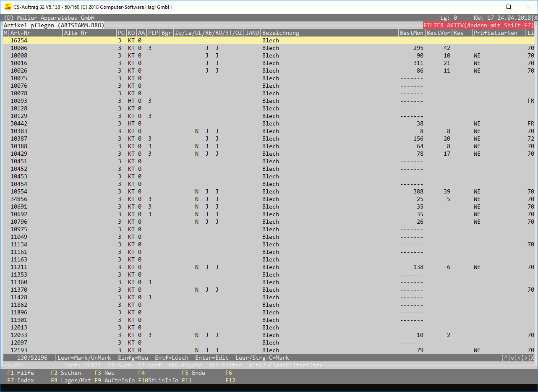Image resolution: width=538 pixels, height=392 pixels.
Task: Select article row 12033
Action: 19,335
